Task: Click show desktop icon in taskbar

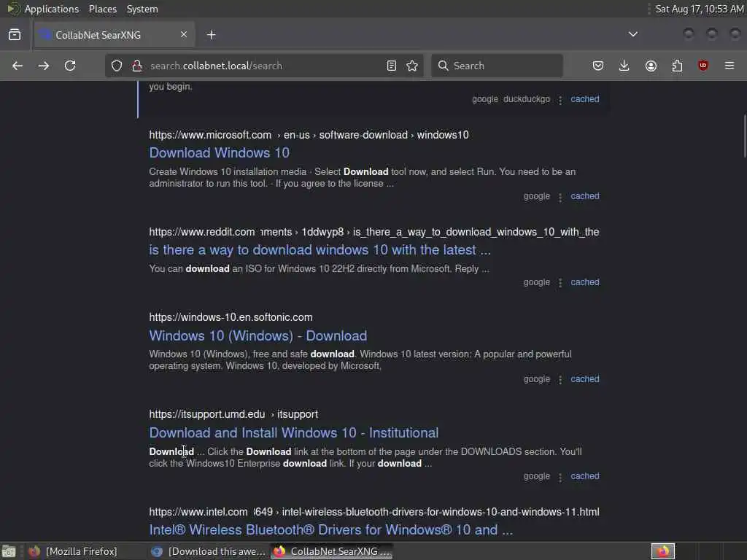Action: (9, 551)
